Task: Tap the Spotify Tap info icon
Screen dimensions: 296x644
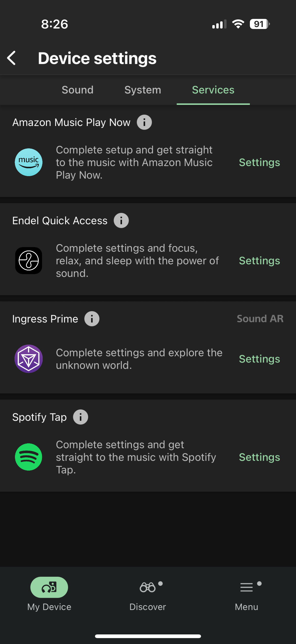Action: pyautogui.click(x=81, y=417)
